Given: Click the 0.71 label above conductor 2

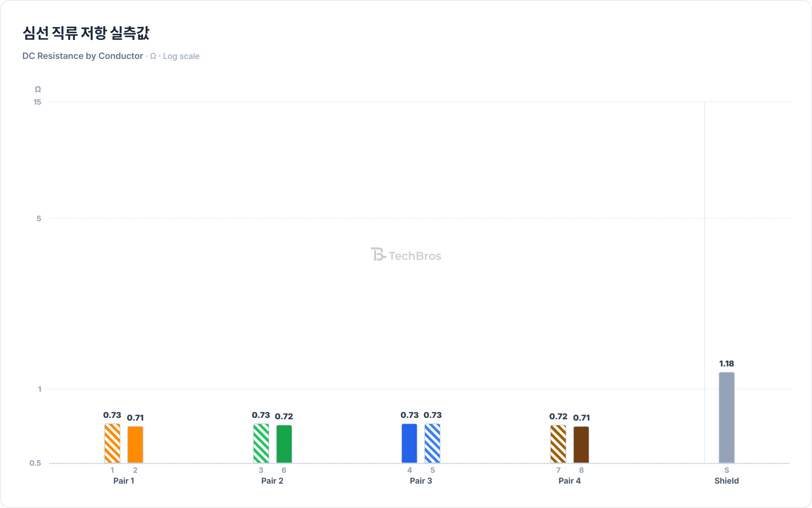Looking at the screenshot, I should click(135, 418).
